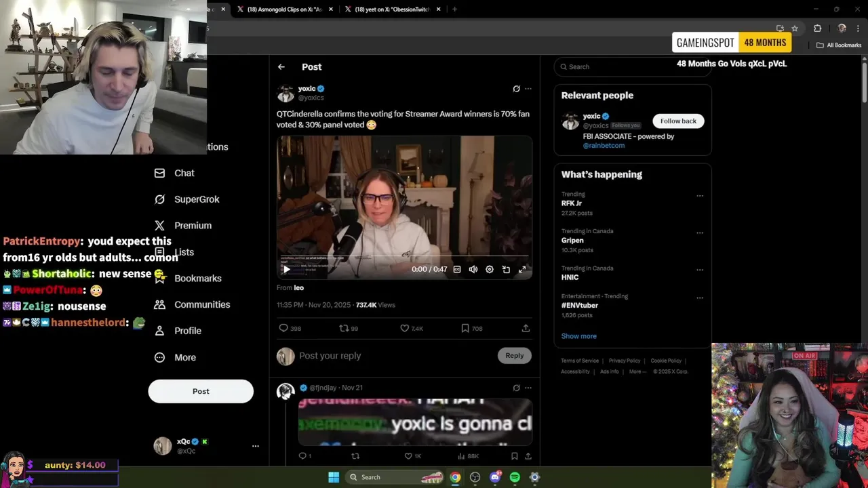Toggle video captions icon

click(x=457, y=269)
